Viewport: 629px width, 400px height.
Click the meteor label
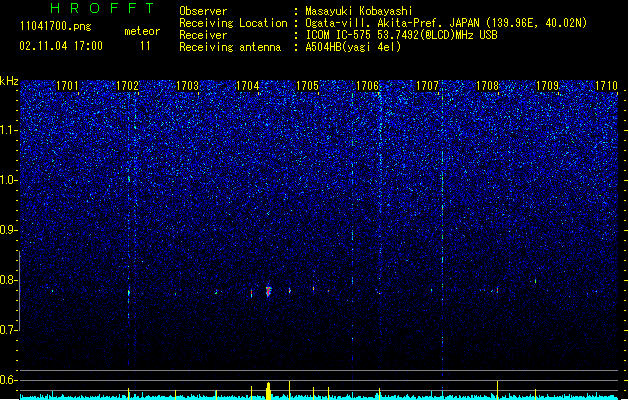(142, 31)
